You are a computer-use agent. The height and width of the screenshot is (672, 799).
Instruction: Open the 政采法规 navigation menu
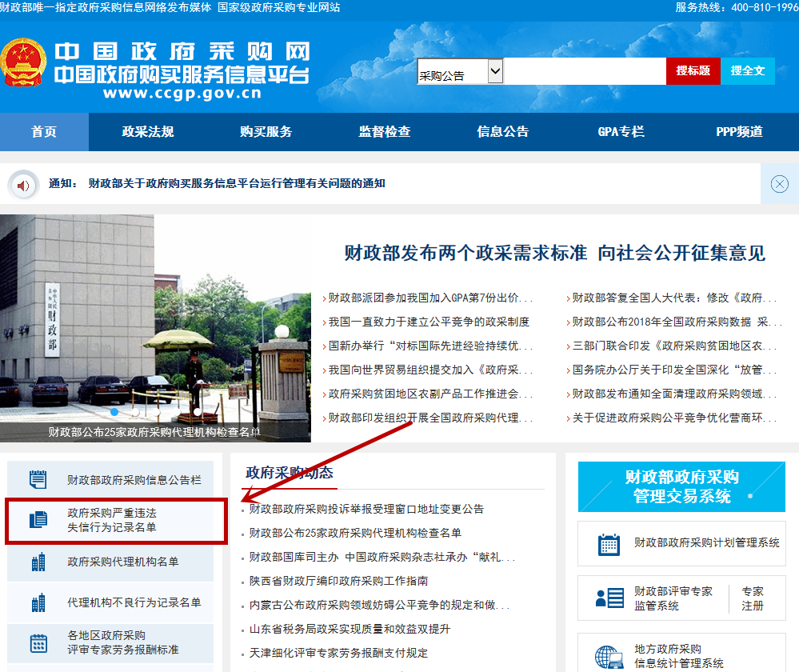148,132
